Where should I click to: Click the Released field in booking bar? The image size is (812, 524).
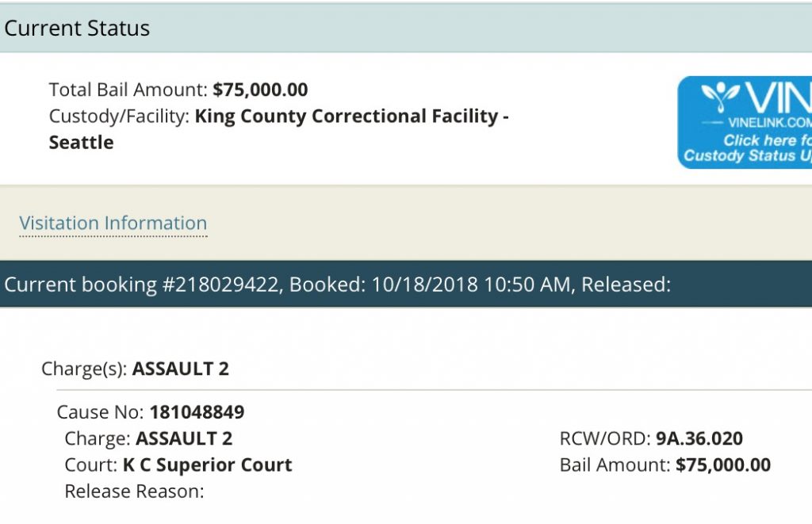coord(626,285)
